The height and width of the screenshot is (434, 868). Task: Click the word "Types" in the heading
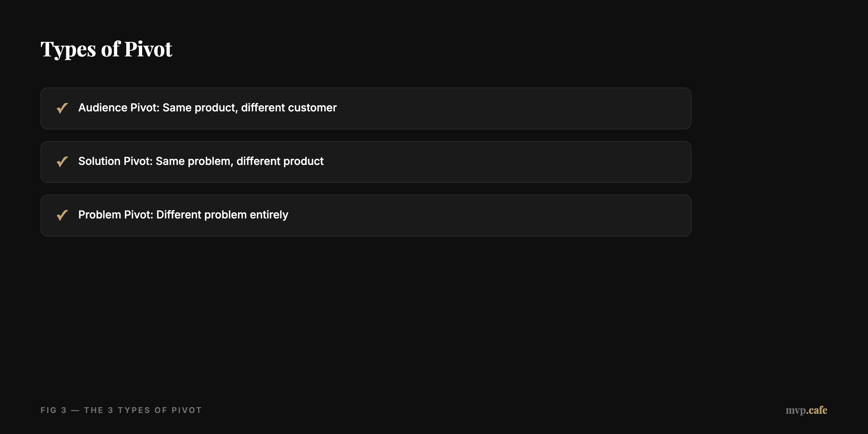coord(68,50)
